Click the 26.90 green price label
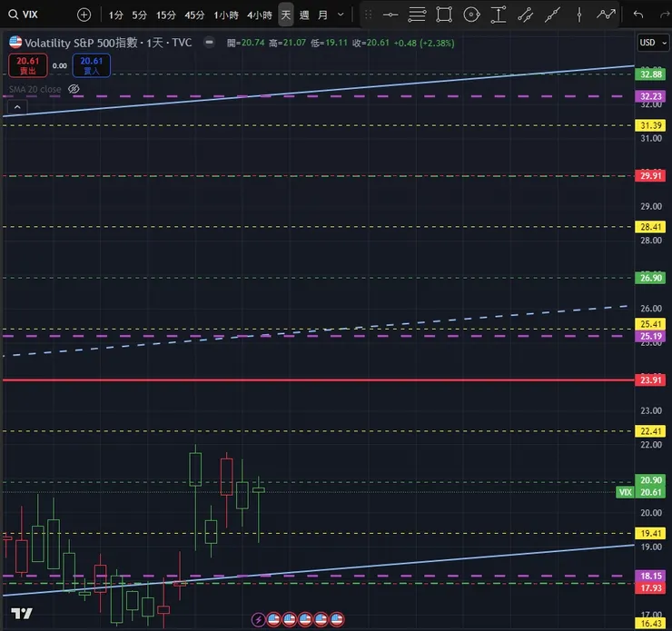The height and width of the screenshot is (631, 672). [650, 278]
